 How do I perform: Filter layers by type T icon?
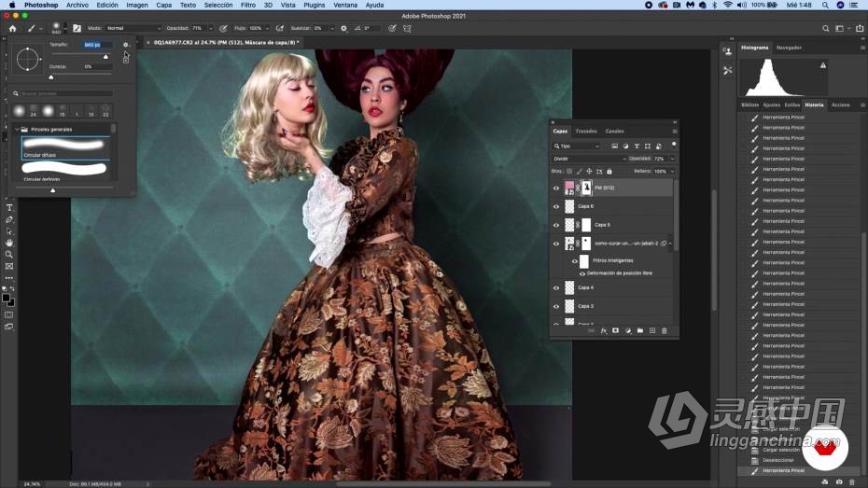[637, 146]
